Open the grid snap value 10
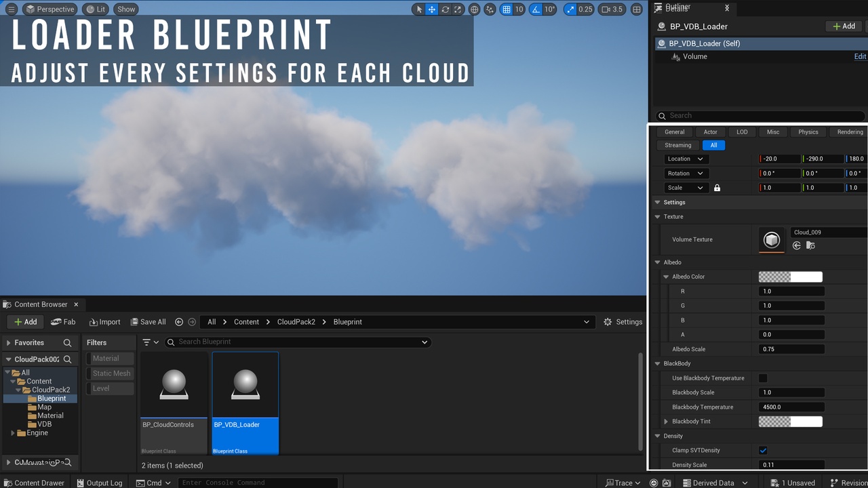 click(x=519, y=9)
